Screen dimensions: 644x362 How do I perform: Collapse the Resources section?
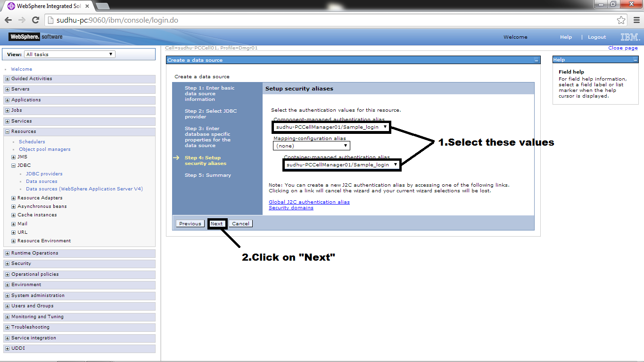[7, 131]
